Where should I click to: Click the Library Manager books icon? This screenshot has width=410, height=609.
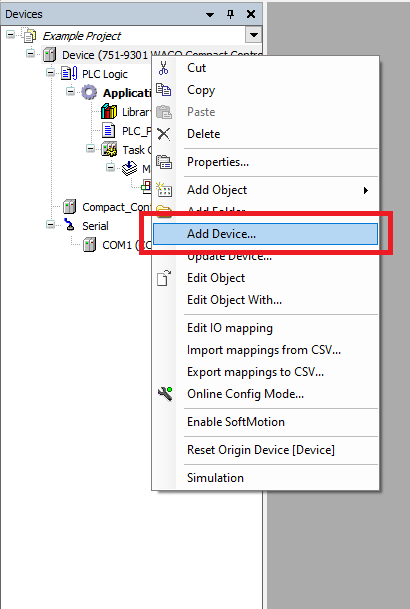tap(109, 112)
